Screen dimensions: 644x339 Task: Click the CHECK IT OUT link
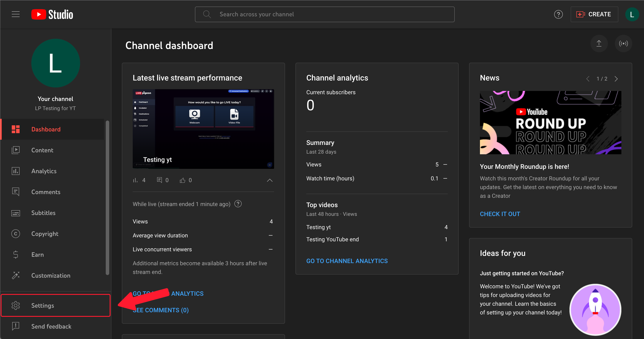tap(500, 214)
